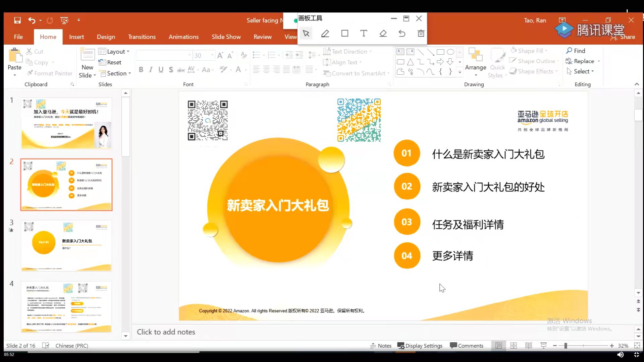644x362 pixels.
Task: Choose the eraser tool in the drawing panel
Action: point(383,33)
